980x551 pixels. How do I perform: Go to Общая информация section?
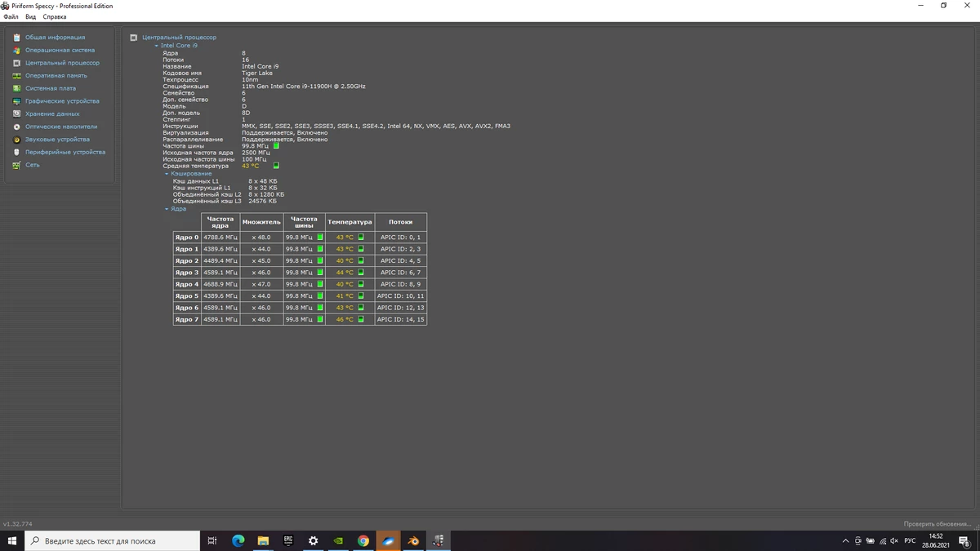55,38
